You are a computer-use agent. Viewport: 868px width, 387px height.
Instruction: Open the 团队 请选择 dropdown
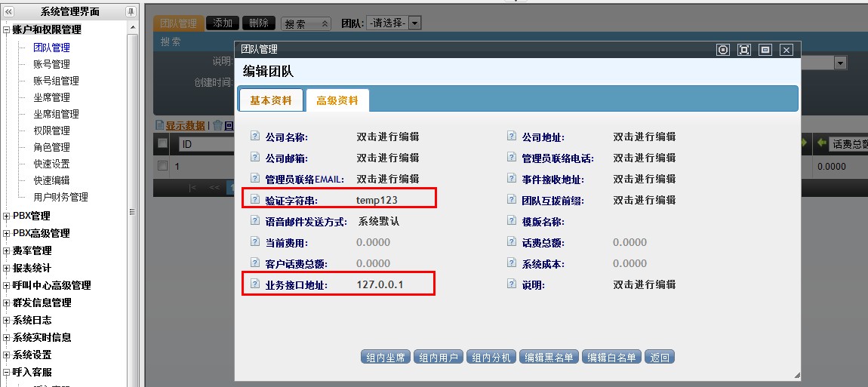click(414, 23)
